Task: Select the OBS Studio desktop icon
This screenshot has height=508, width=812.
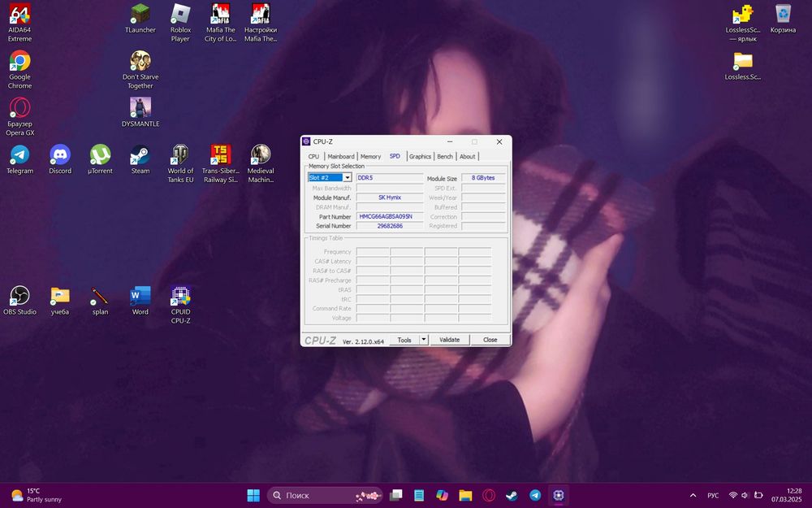Action: [19, 301]
